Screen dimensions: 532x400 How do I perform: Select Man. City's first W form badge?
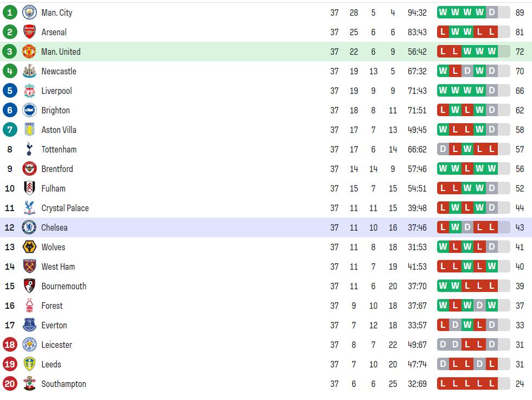point(443,12)
